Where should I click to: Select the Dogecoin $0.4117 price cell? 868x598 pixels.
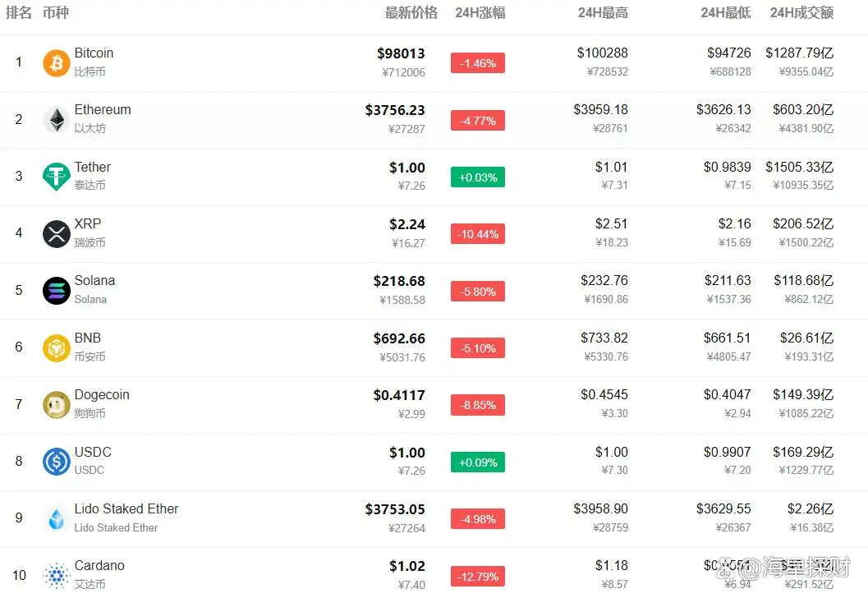tap(399, 396)
